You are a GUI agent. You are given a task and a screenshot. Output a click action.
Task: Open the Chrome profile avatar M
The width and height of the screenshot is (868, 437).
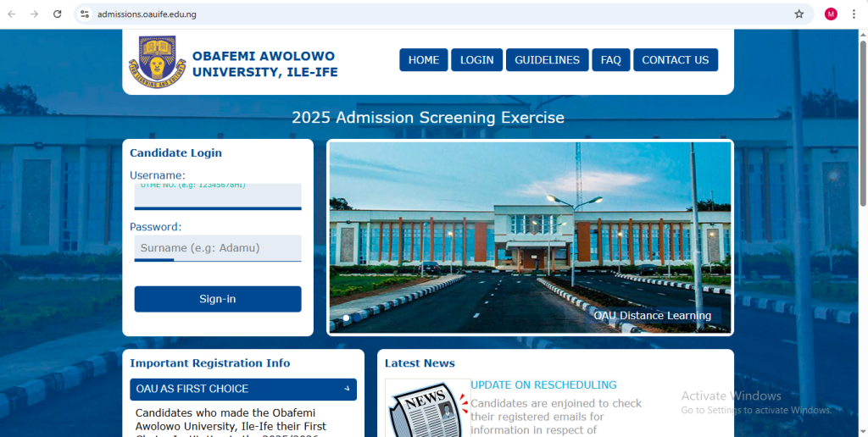831,14
